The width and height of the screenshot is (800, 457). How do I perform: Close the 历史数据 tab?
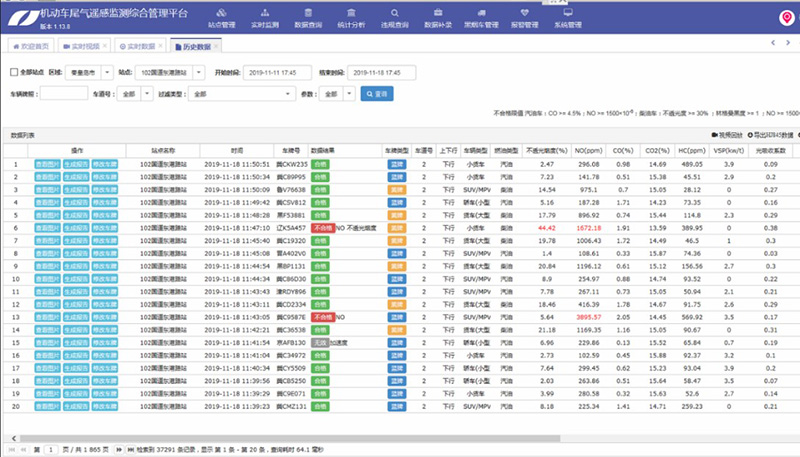(217, 47)
